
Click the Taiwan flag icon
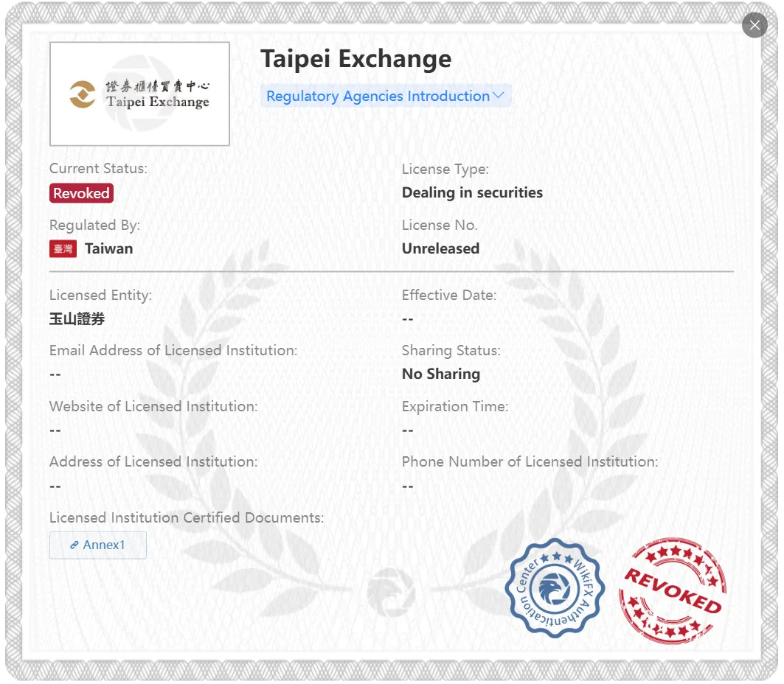coord(63,249)
